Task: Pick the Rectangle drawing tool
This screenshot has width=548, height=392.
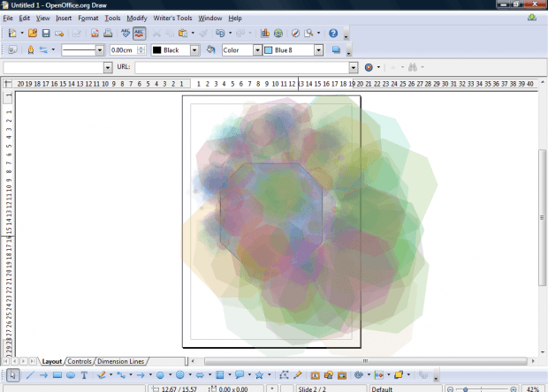Action: [x=57, y=375]
